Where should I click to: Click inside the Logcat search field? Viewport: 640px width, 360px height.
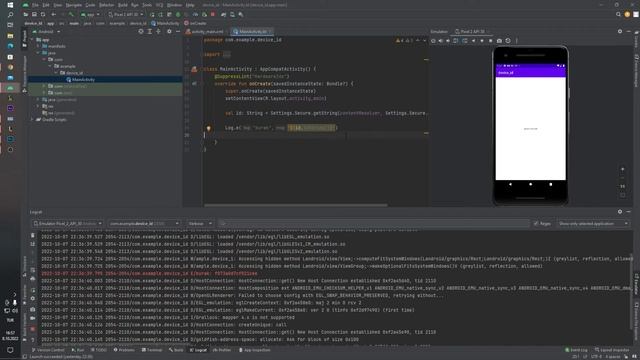coord(373,223)
